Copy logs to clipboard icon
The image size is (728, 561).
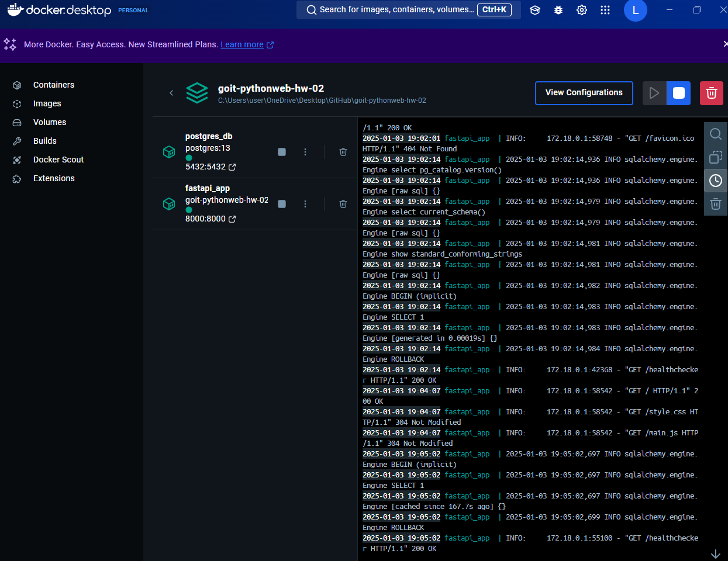716,157
